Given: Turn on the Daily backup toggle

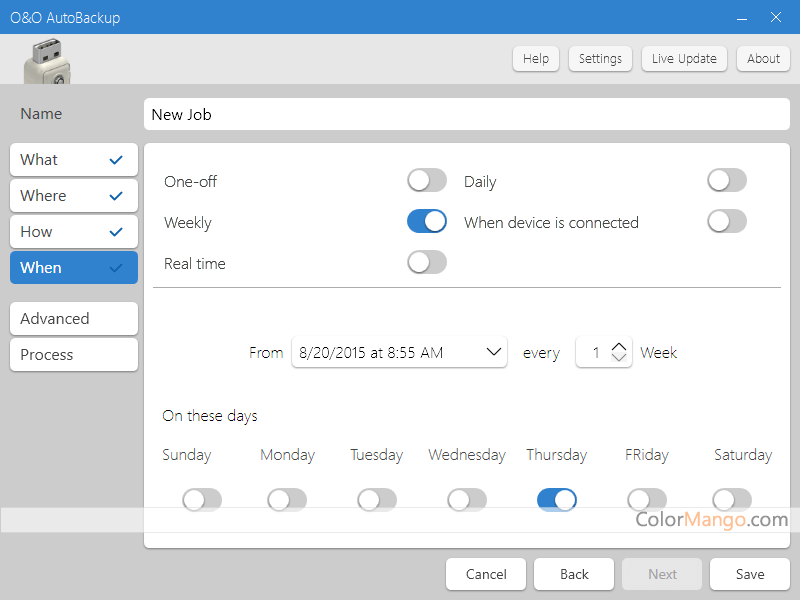Looking at the screenshot, I should (726, 181).
